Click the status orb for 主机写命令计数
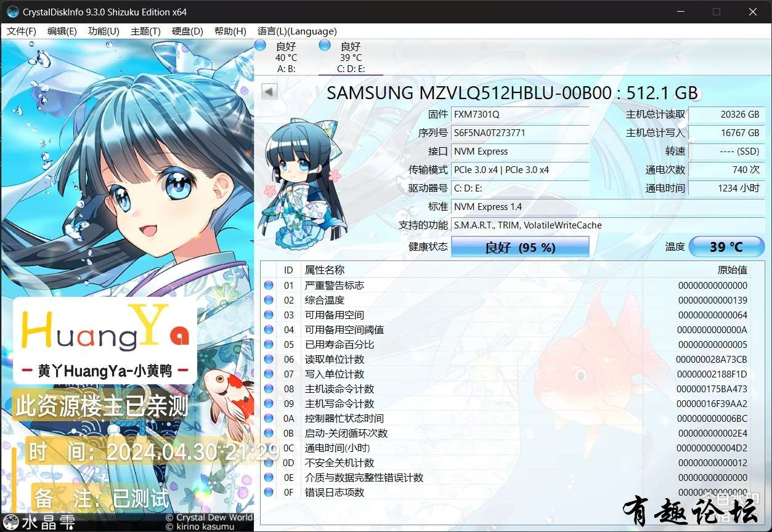This screenshot has height=532, width=772. pos(269,403)
